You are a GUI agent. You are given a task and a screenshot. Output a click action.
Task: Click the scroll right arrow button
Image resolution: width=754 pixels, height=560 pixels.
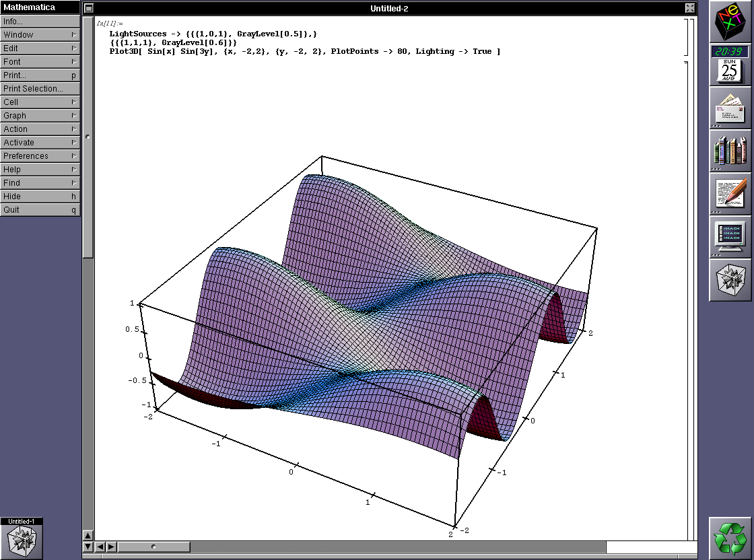(x=111, y=547)
